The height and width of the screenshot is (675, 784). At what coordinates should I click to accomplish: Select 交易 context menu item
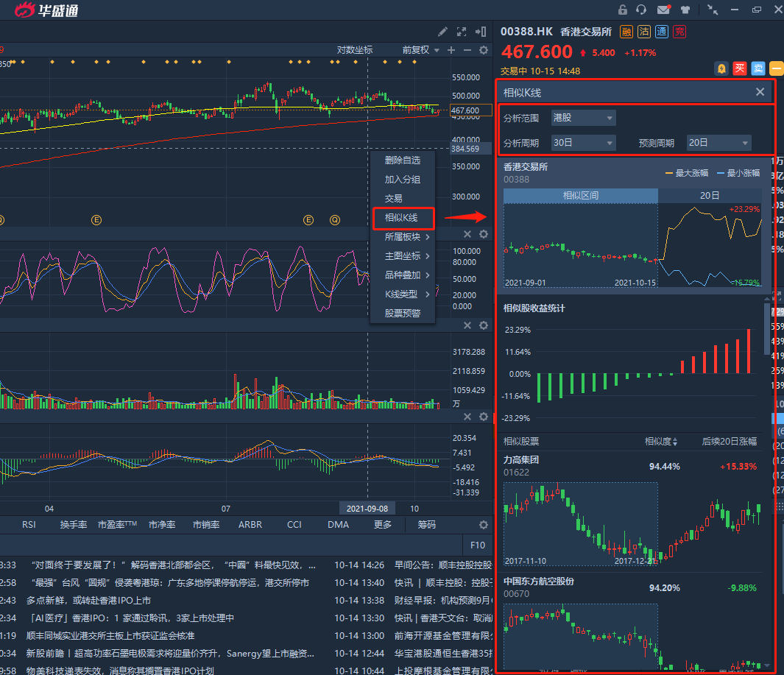click(403, 199)
